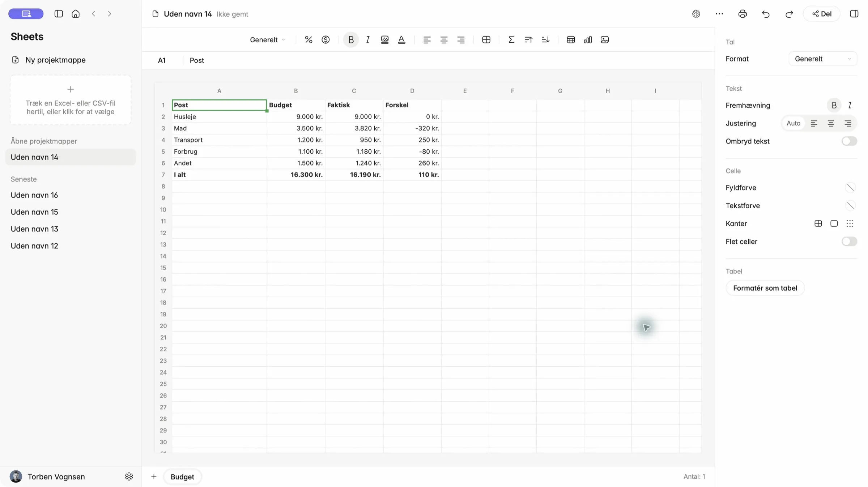Open the more options ellipsis menu
The width and height of the screenshot is (868, 487).
(x=719, y=14)
